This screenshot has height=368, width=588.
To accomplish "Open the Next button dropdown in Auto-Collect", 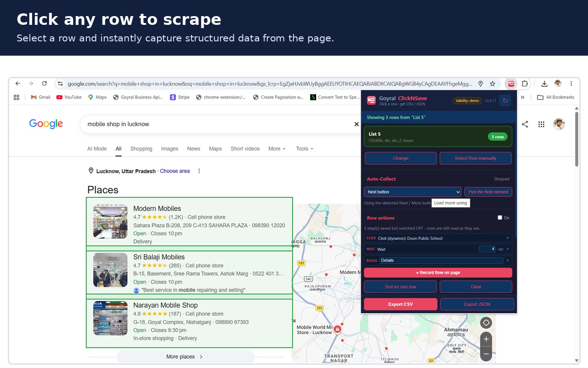I will (x=413, y=192).
